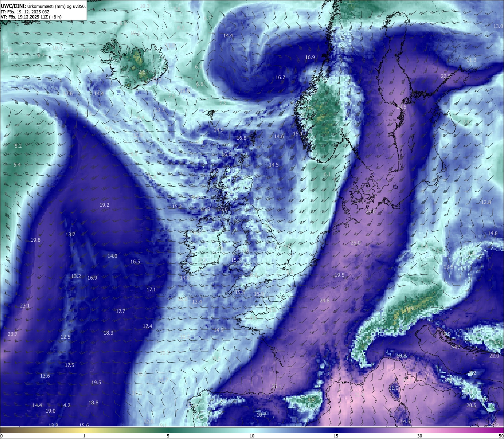Click the 5 tick on the colour scale

[x=168, y=436]
